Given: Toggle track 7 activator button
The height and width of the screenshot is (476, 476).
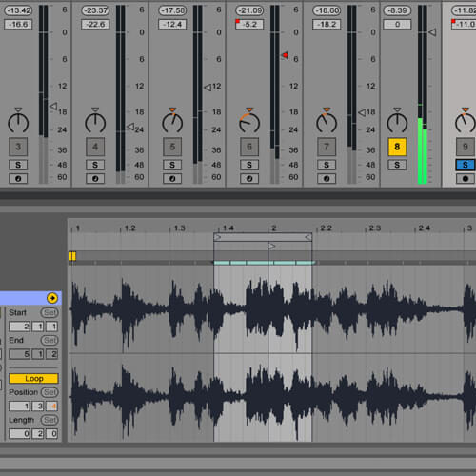Looking at the screenshot, I should point(327,147).
